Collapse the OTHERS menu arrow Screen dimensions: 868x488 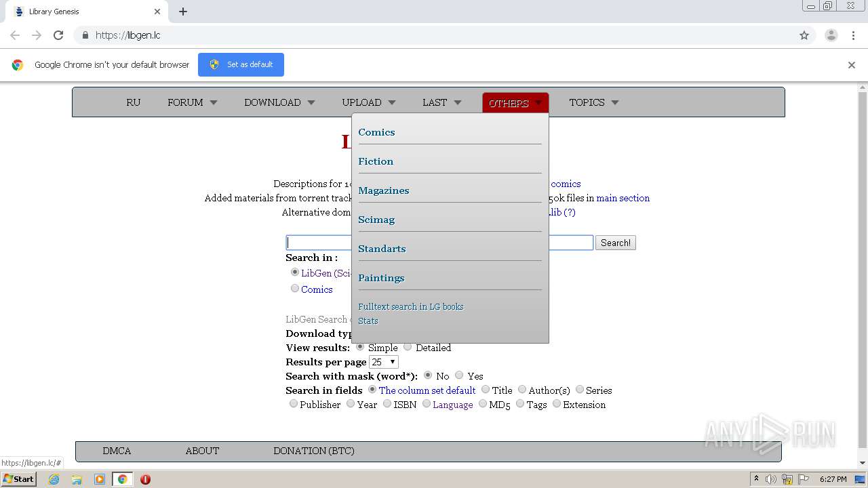pos(538,103)
